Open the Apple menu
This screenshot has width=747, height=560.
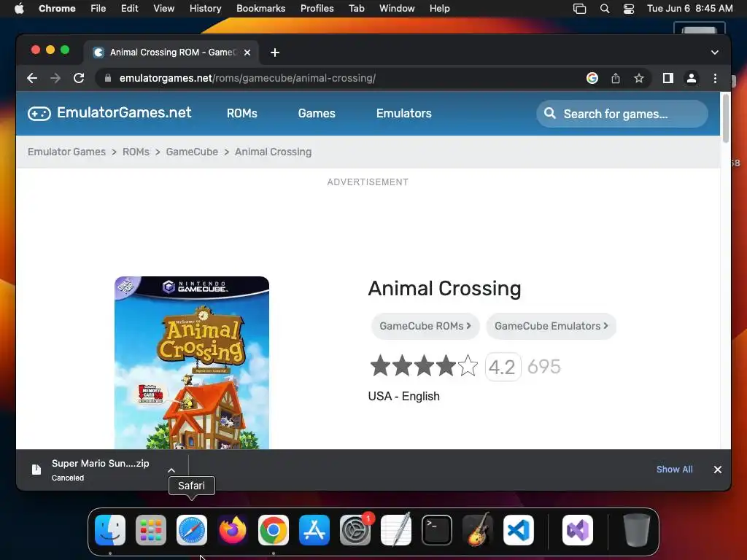19,9
